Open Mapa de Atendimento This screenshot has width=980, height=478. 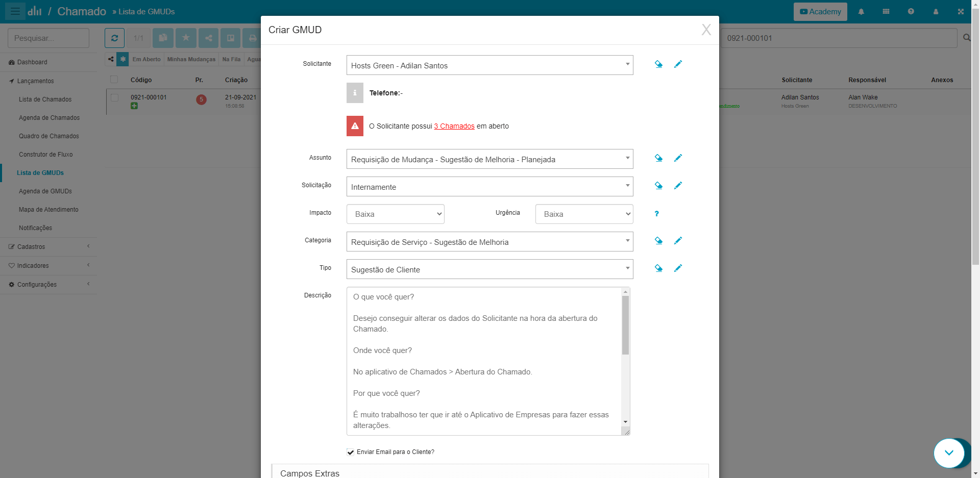click(48, 210)
